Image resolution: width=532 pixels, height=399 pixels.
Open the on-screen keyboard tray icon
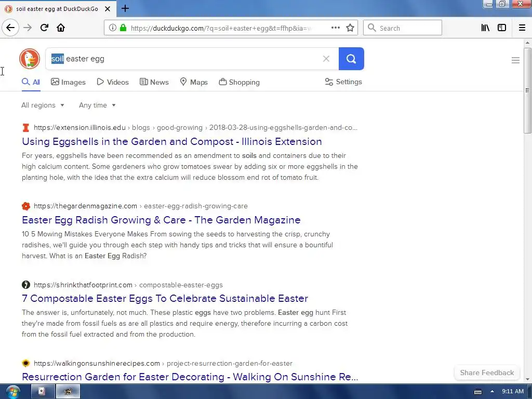pos(478,392)
